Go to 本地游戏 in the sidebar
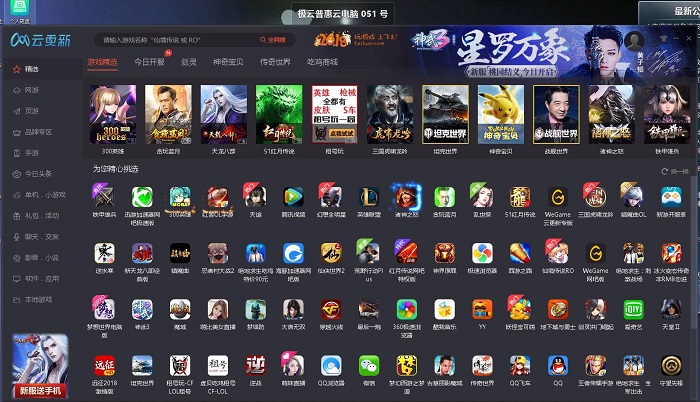Image resolution: width=700 pixels, height=402 pixels. pyautogui.click(x=36, y=299)
